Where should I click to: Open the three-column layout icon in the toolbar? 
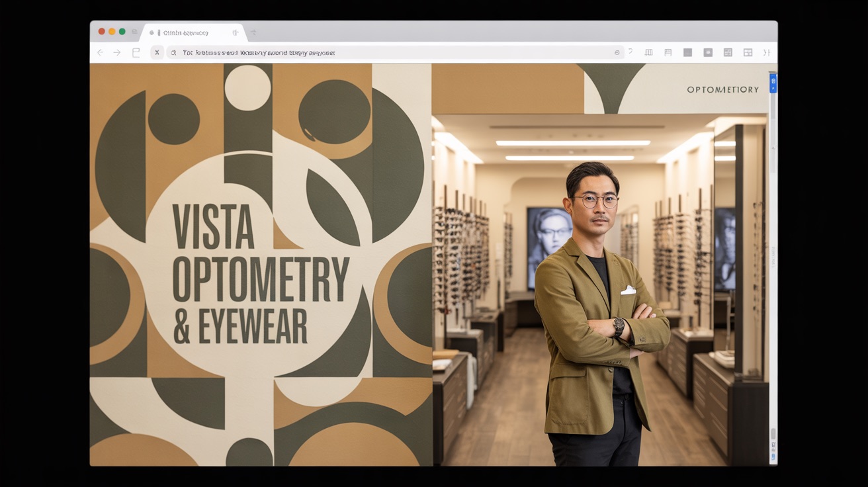tap(648, 52)
